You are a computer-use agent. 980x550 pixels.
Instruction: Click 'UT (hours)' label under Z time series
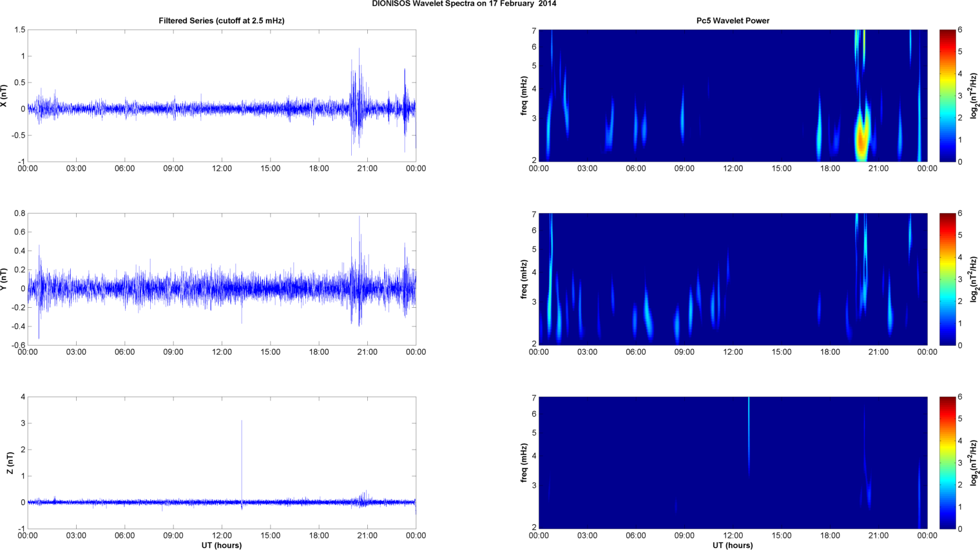(x=222, y=545)
